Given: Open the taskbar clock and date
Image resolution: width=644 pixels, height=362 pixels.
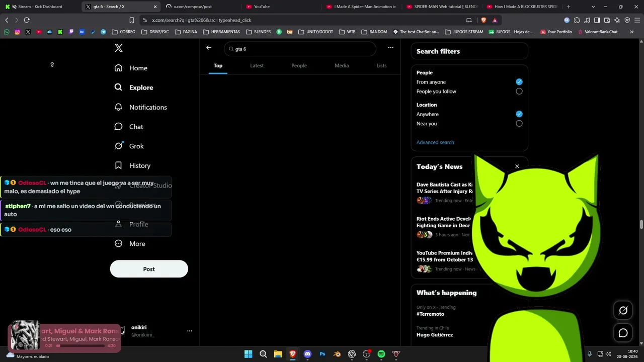Looking at the screenshot, I should point(628,354).
